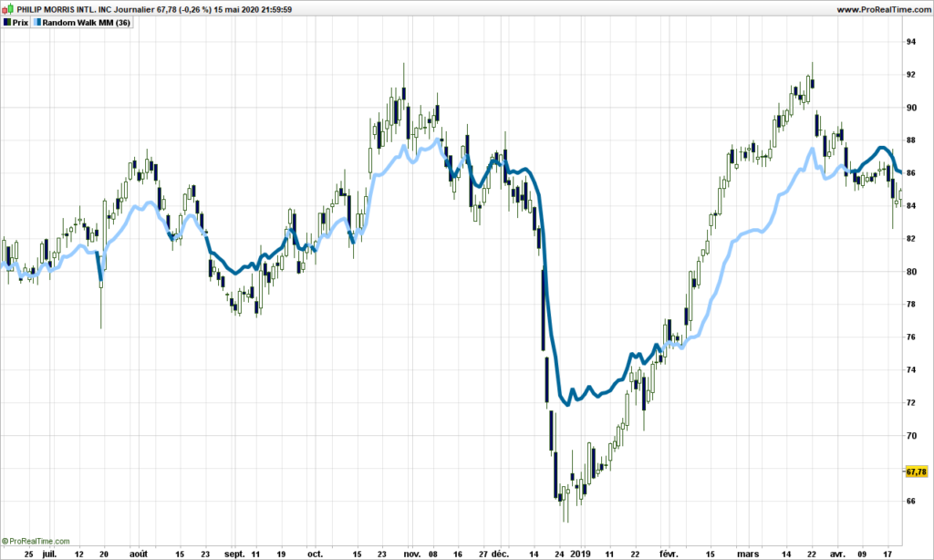Click the févr. month label on the time axis

(669, 554)
